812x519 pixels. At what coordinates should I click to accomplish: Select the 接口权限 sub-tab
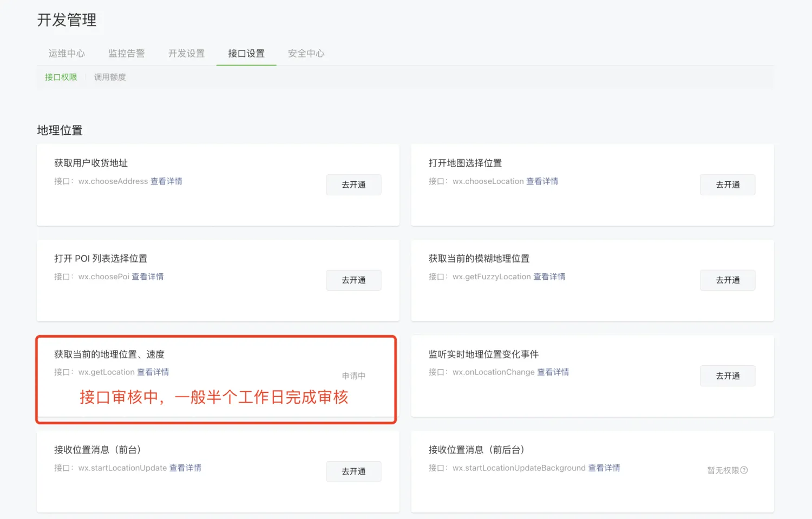61,77
